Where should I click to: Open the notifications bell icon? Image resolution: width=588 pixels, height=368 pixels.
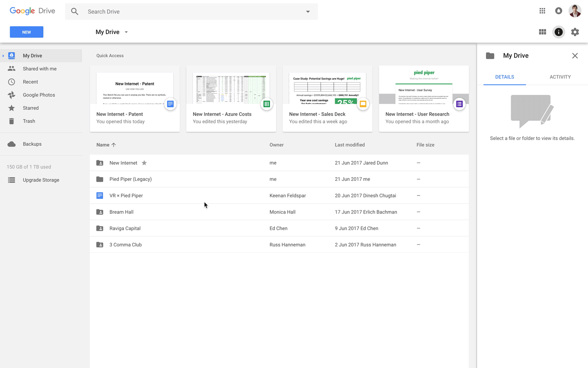click(x=559, y=11)
